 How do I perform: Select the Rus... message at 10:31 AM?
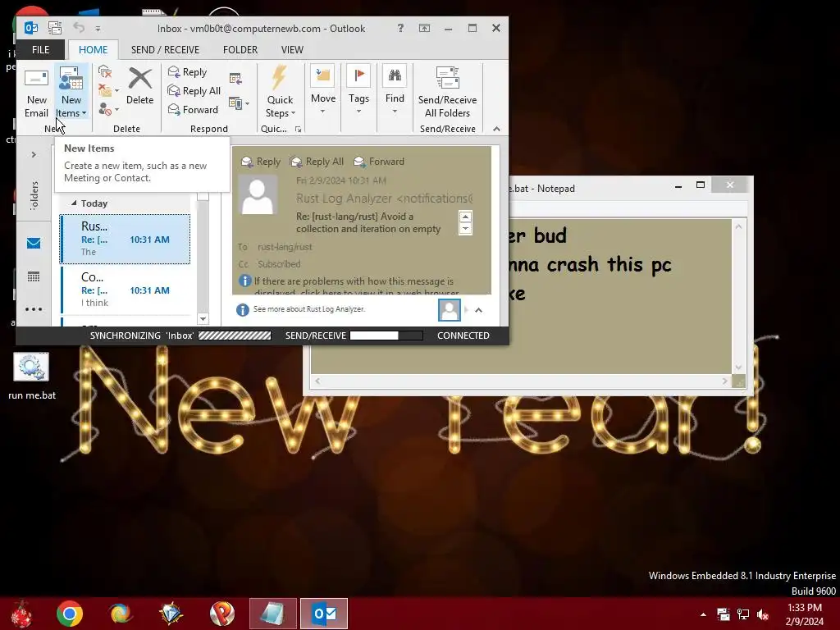(x=125, y=239)
